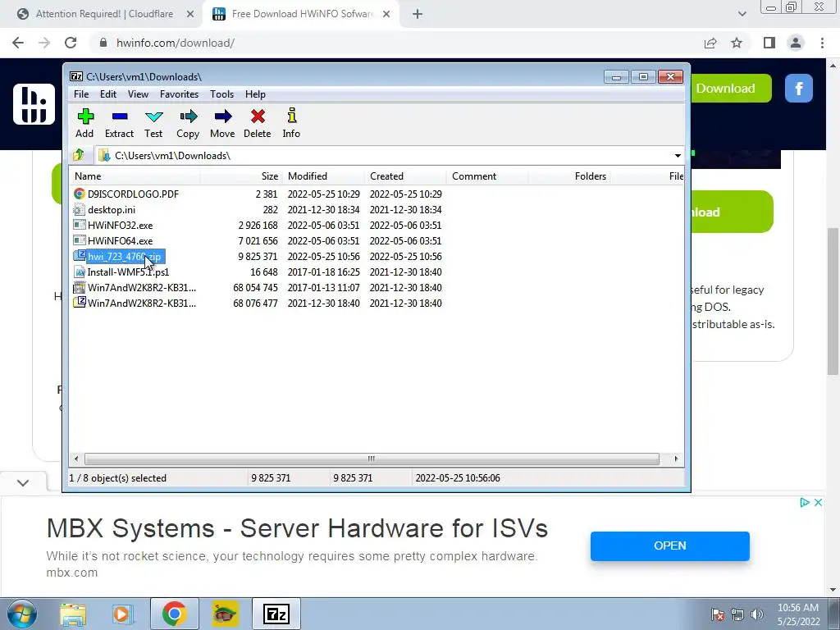Reload the page in Chrome

tap(71, 43)
